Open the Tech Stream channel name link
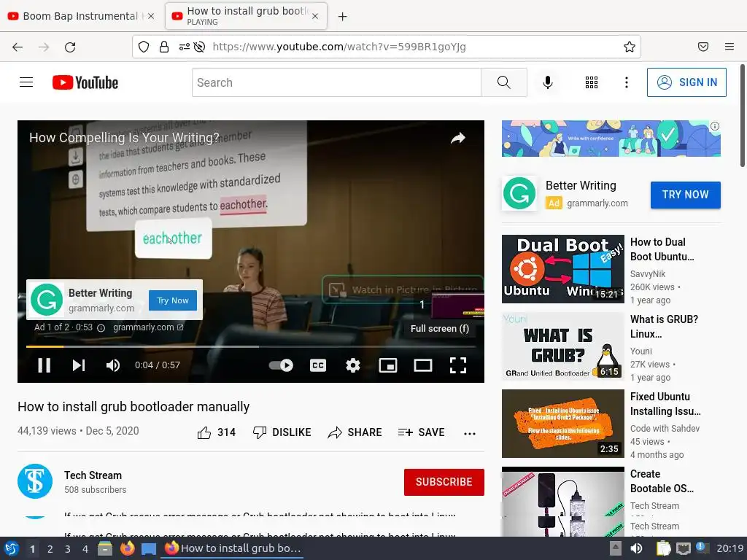 coord(93,475)
